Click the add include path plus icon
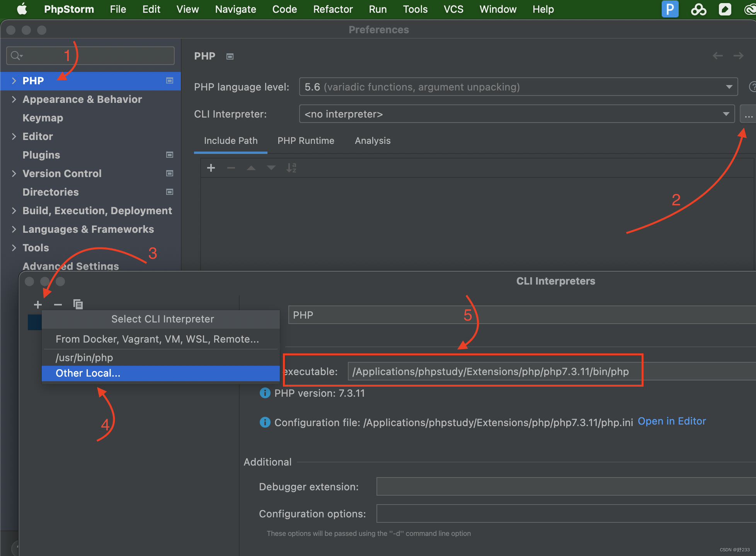Viewport: 756px width, 556px height. point(211,168)
